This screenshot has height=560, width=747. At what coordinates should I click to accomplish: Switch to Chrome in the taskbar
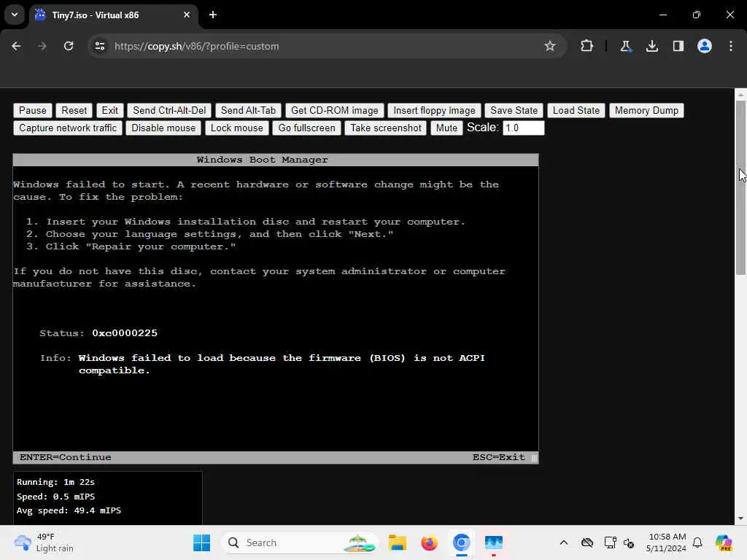tap(461, 542)
